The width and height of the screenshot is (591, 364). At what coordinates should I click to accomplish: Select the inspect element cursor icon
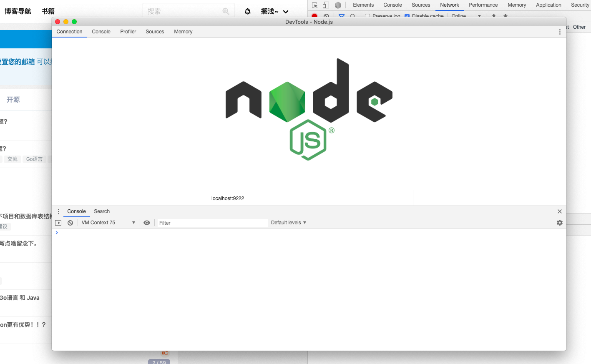tap(315, 5)
